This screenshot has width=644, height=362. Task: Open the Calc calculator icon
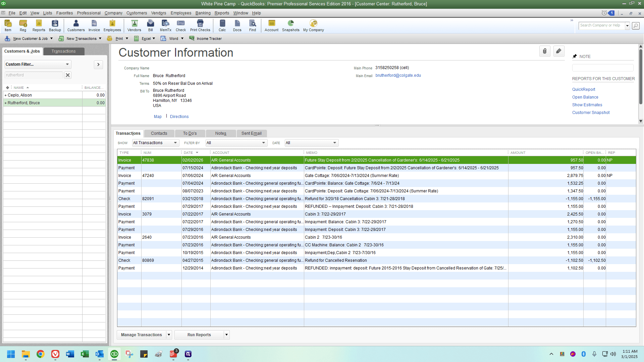pos(222,25)
